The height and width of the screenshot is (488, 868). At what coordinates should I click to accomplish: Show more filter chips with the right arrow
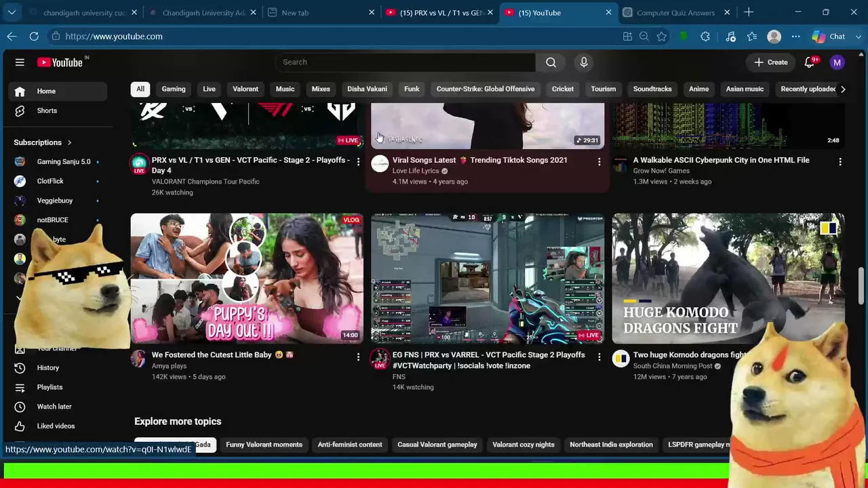[x=843, y=89]
